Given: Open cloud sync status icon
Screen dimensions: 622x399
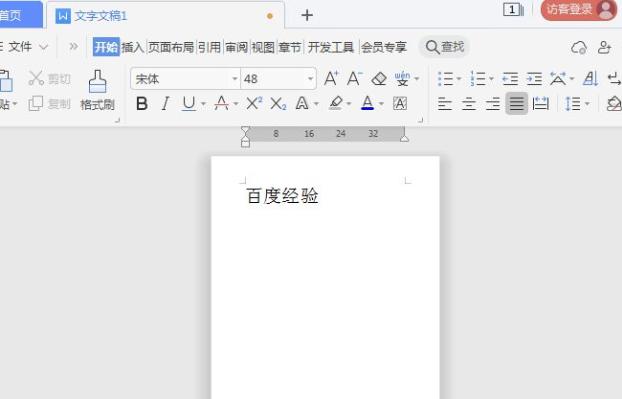Looking at the screenshot, I should (x=579, y=48).
